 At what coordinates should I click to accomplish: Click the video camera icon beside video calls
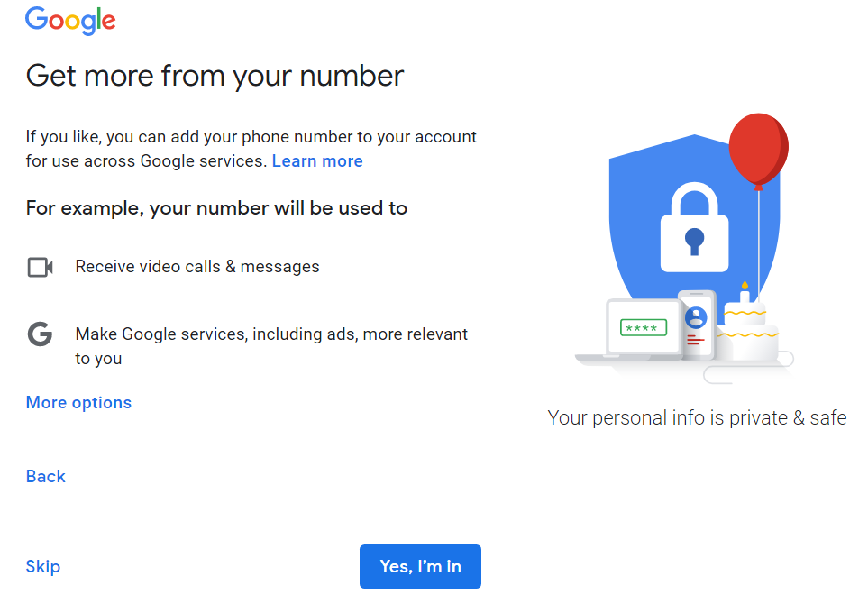coord(40,267)
